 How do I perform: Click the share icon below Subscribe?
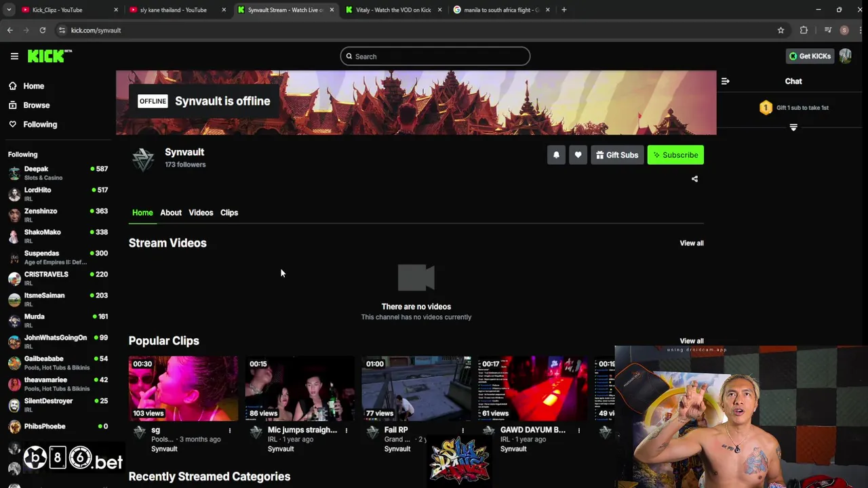coord(694,179)
